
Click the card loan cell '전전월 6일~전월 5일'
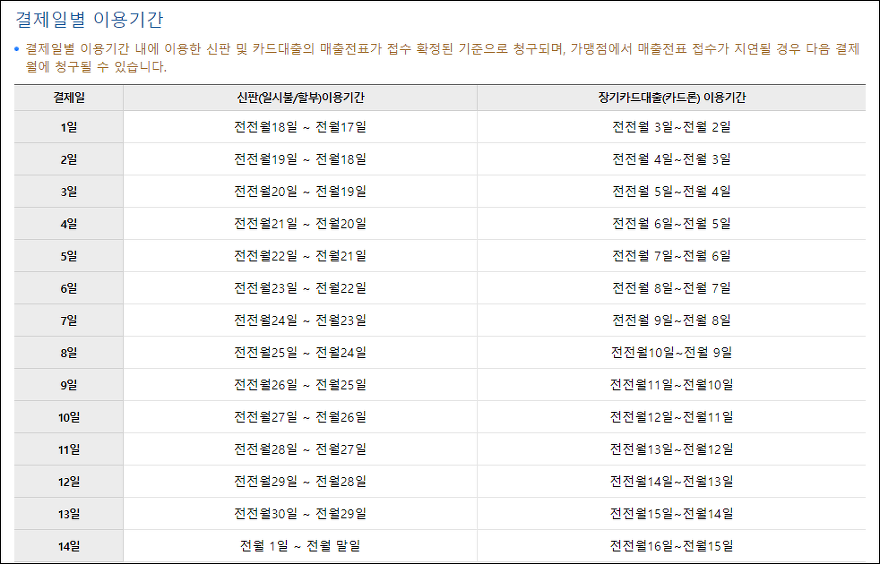pos(672,224)
